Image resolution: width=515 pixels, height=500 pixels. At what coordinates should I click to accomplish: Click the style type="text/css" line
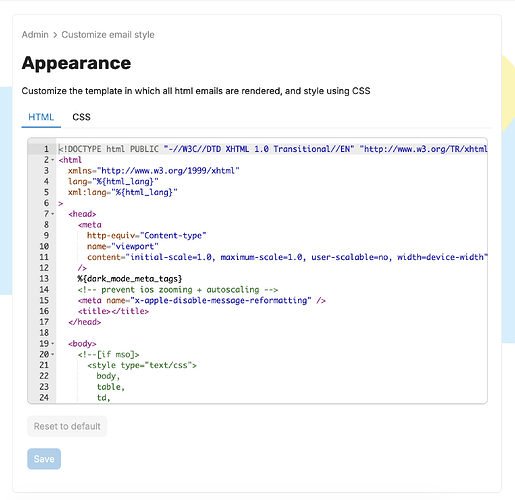[142, 365]
